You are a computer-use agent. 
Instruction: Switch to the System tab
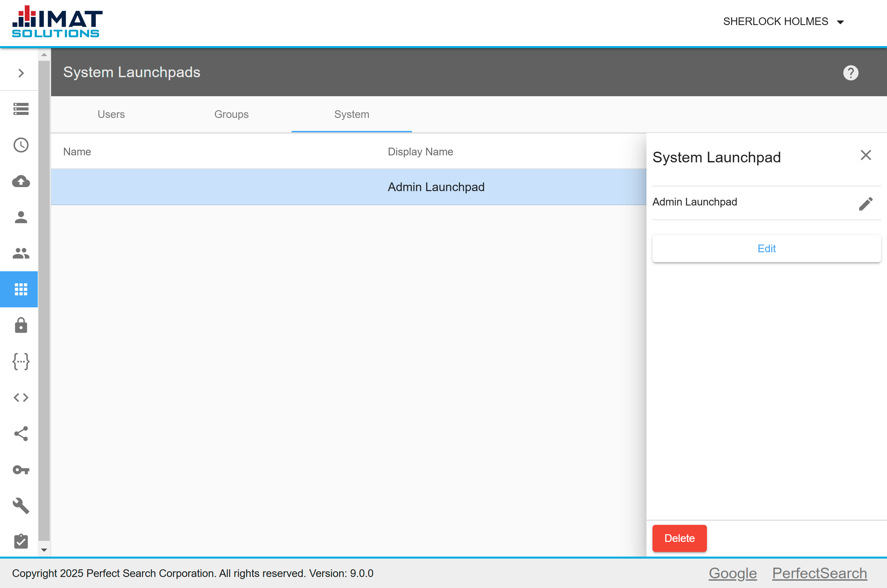(x=352, y=114)
